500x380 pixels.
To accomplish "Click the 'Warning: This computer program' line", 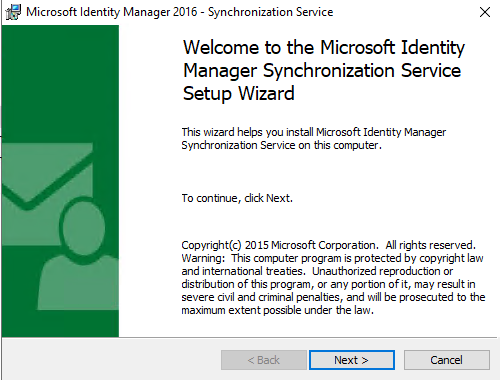I will pos(332,258).
